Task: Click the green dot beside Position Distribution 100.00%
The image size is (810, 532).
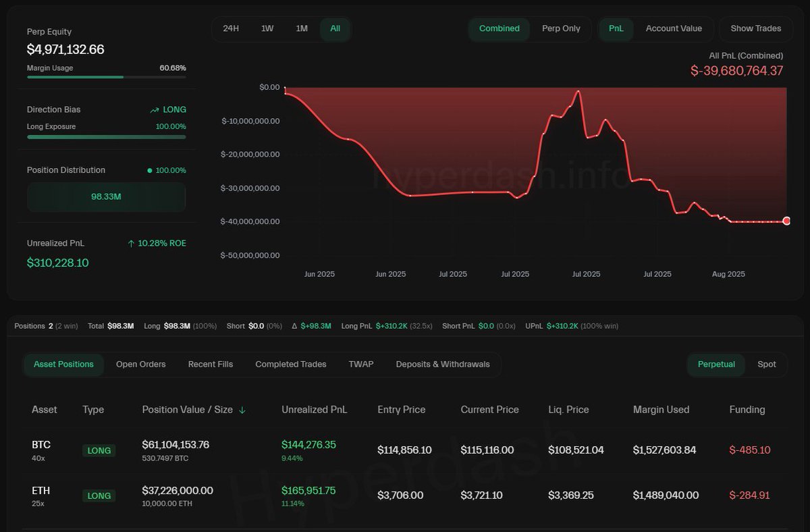Action: click(x=150, y=170)
